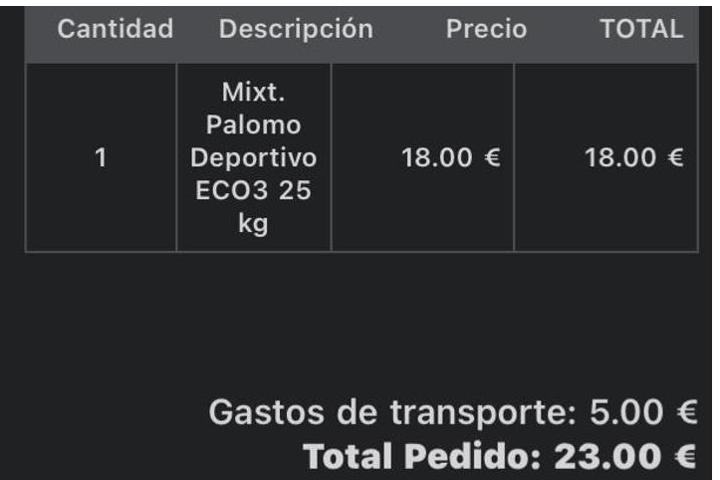Click the Descripción column header

(296, 29)
